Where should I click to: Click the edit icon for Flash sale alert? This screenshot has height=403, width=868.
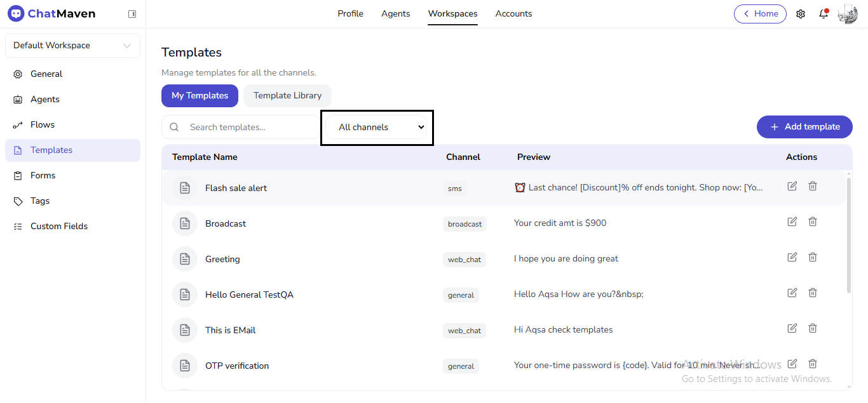(792, 186)
